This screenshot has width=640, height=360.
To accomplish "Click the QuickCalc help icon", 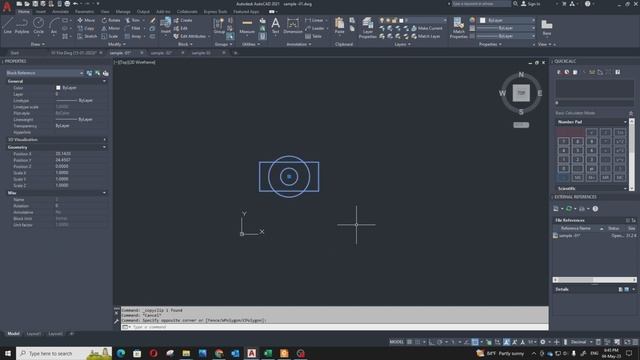I will coord(618,72).
